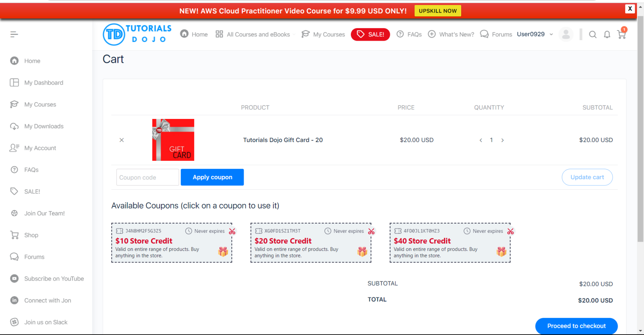Go to My Downloads in sidebar
Image resolution: width=644 pixels, height=335 pixels.
[x=44, y=126]
